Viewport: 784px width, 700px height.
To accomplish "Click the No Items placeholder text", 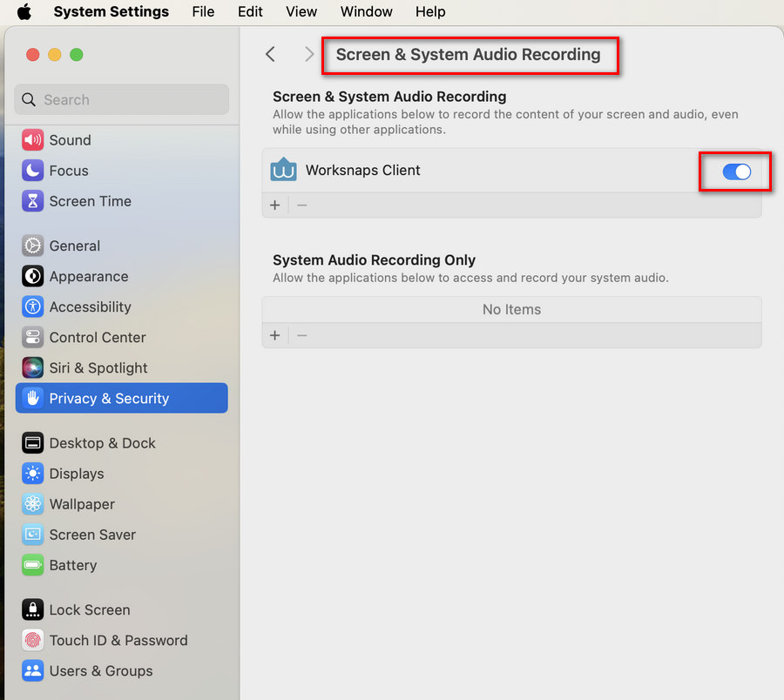I will tap(511, 309).
